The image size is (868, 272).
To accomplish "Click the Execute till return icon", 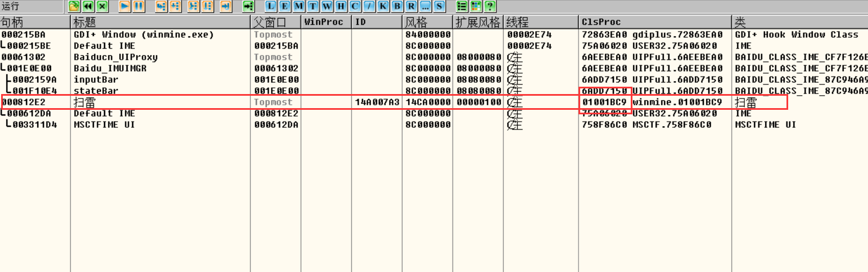I will pyautogui.click(x=225, y=6).
